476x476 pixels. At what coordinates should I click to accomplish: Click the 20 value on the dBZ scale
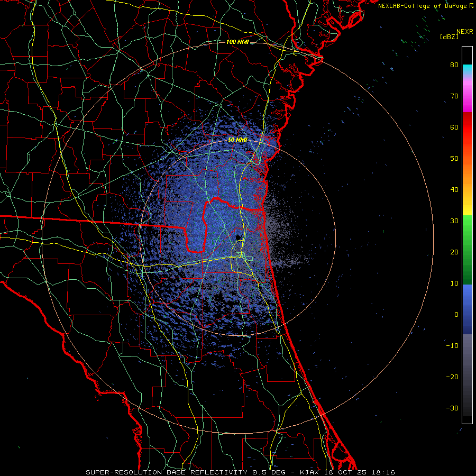pyautogui.click(x=454, y=252)
